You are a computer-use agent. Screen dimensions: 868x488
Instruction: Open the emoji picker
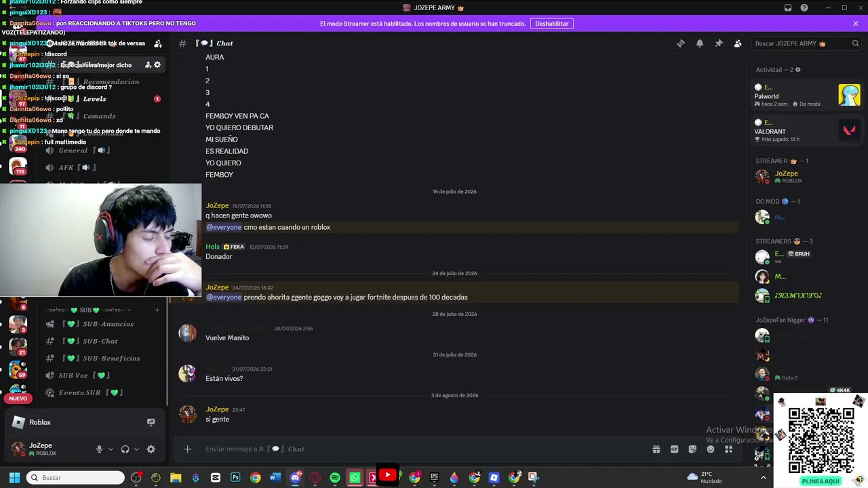pos(711,449)
